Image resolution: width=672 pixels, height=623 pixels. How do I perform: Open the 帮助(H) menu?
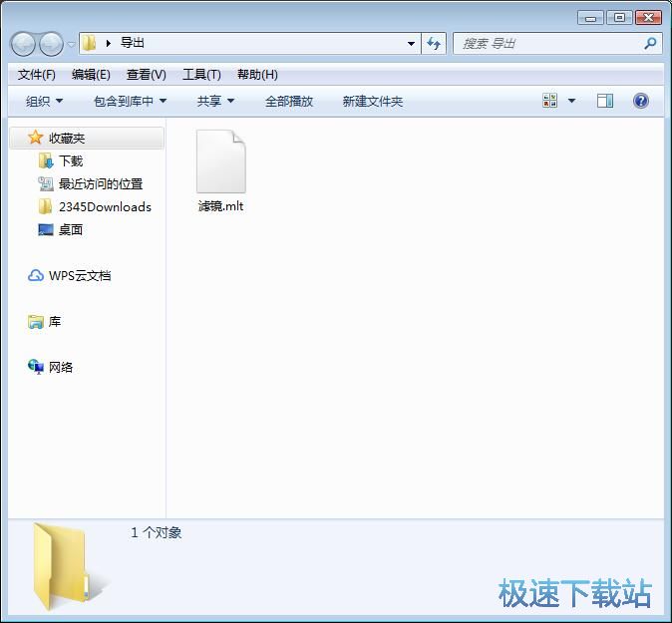257,75
